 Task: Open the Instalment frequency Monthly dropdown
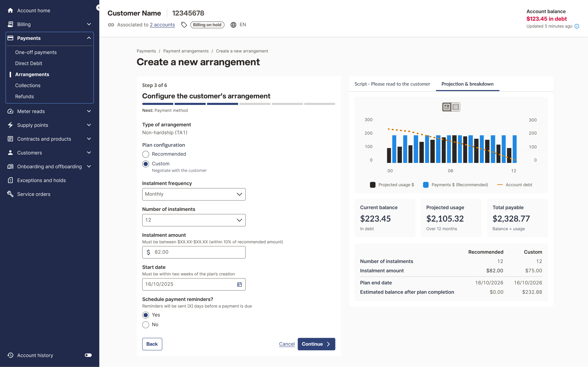tap(194, 194)
